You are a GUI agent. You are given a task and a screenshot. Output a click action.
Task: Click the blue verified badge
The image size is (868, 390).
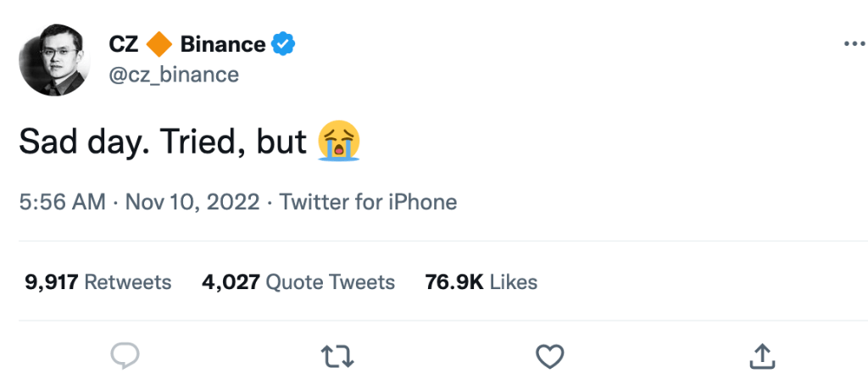coord(282,43)
